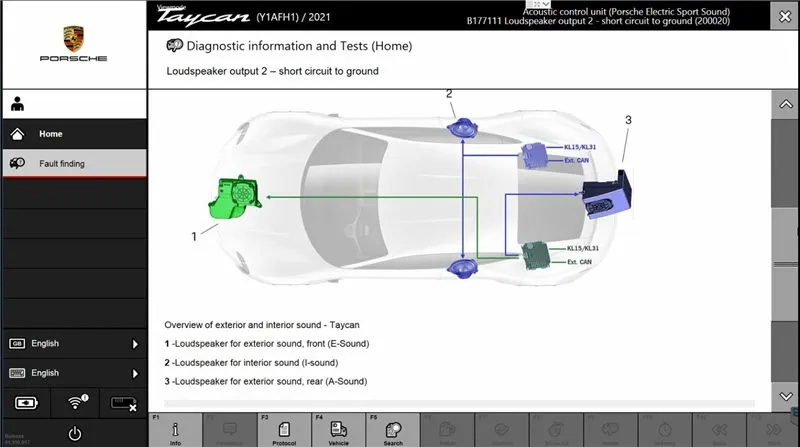Click the user profile person icon

17,104
